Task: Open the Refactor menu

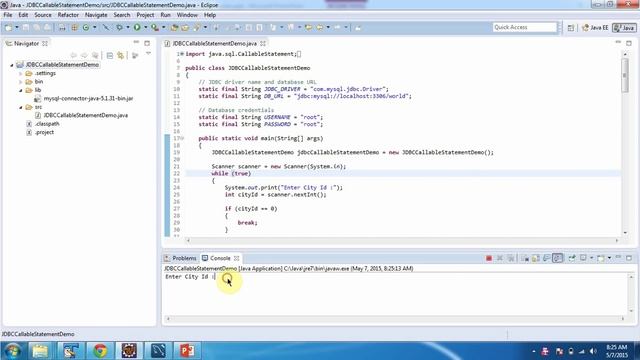Action: click(68, 15)
